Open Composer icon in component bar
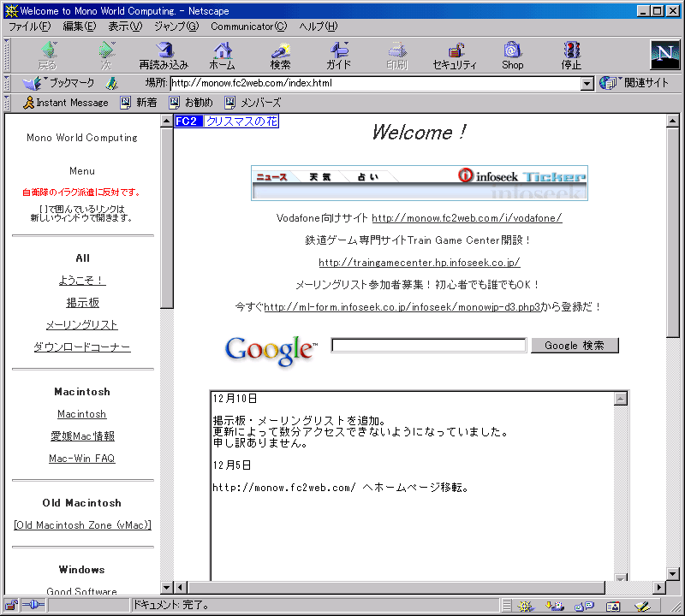This screenshot has width=685, height=616. point(643,606)
